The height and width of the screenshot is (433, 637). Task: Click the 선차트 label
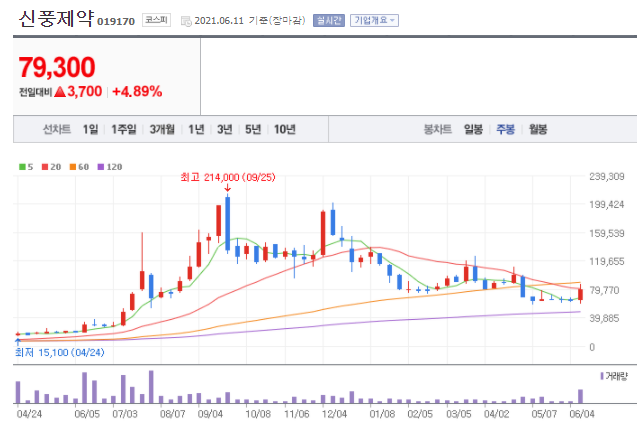57,129
